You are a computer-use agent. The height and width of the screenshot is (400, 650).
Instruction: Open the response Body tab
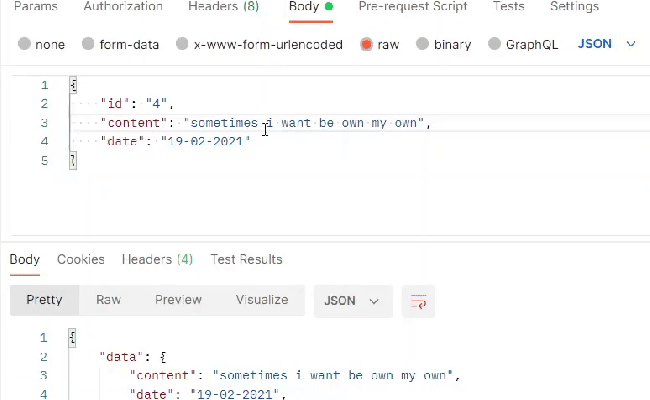(25, 259)
